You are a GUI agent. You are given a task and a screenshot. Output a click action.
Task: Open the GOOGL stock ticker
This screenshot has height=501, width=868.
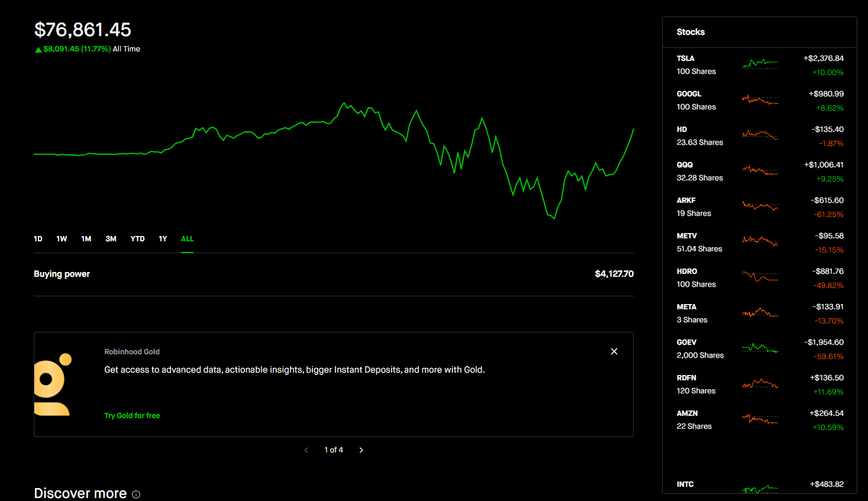689,94
